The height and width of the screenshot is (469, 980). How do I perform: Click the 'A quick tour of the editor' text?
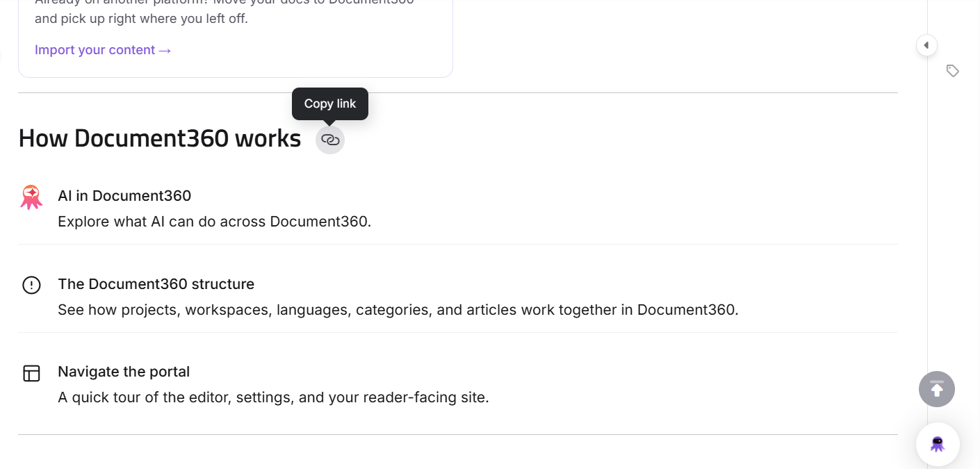tap(273, 397)
